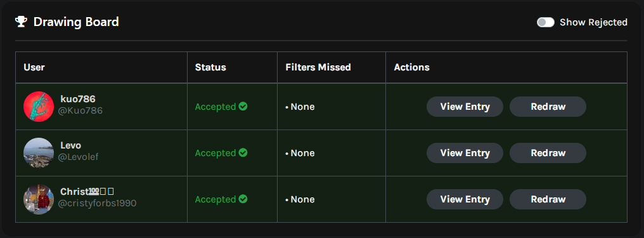Open the @Kuo786 handle link
Viewport: 644px width, 238px height.
pos(80,110)
